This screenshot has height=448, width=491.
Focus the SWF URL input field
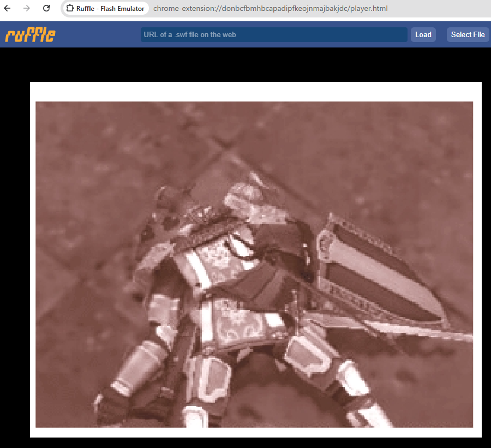point(274,34)
